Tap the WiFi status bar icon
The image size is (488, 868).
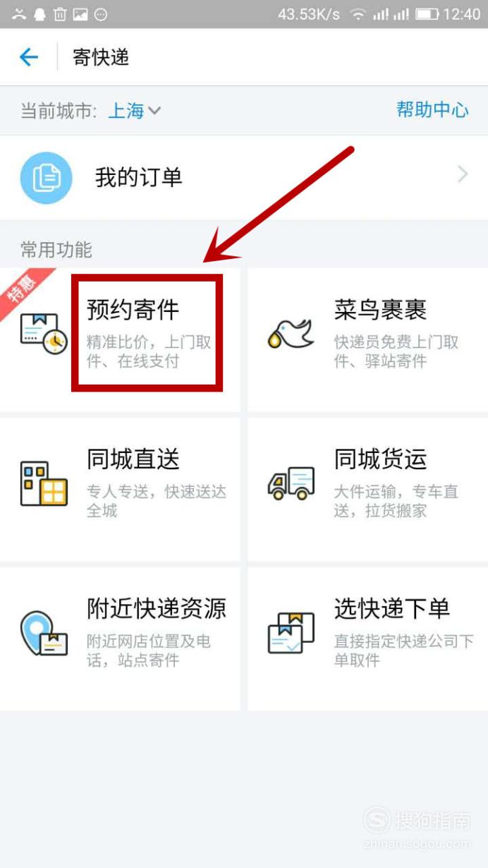(358, 14)
